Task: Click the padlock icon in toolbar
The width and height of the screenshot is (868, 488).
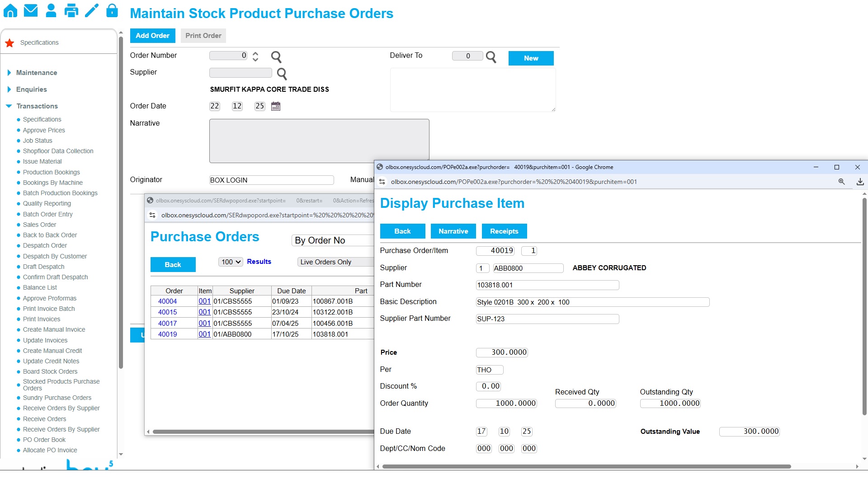Action: [x=112, y=11]
